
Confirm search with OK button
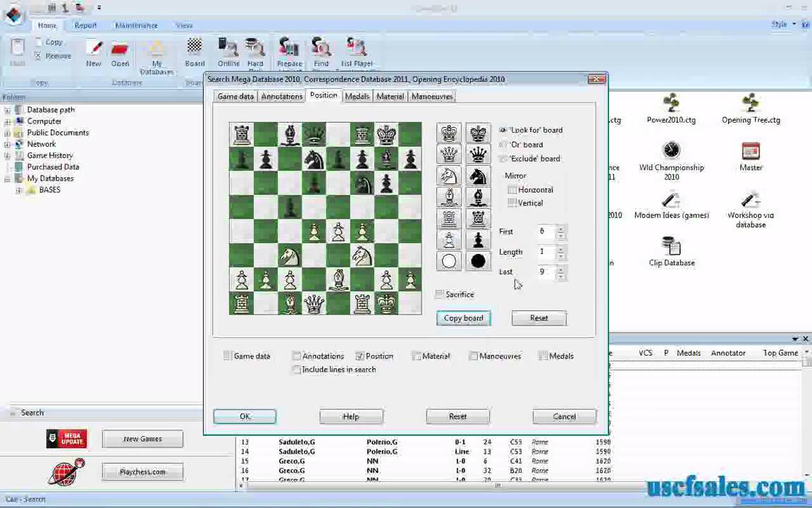245,416
